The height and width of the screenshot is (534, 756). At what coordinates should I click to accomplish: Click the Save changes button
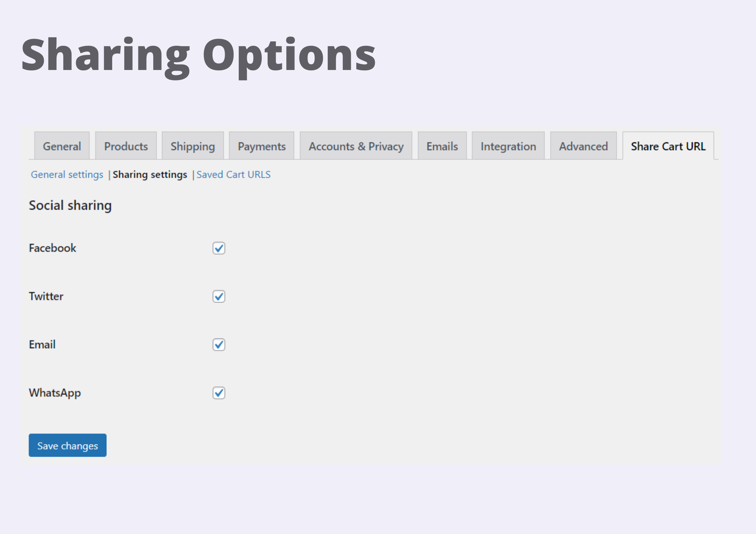tap(67, 445)
